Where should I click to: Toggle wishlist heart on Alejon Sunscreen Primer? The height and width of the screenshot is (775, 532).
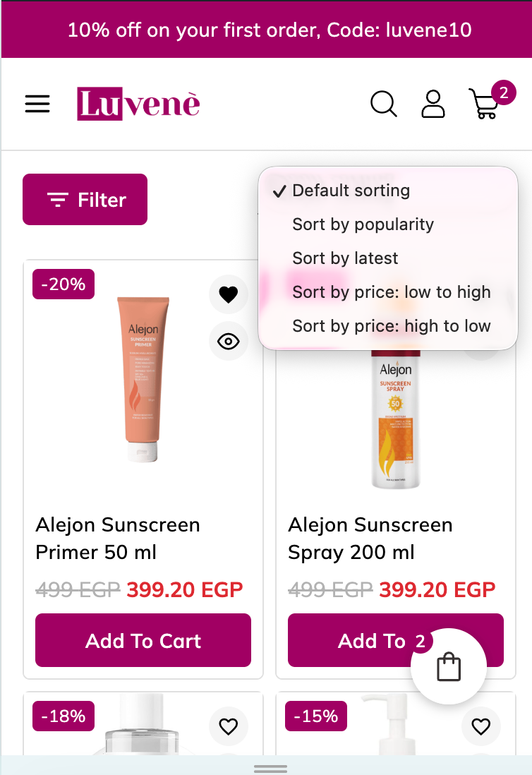pyautogui.click(x=229, y=294)
